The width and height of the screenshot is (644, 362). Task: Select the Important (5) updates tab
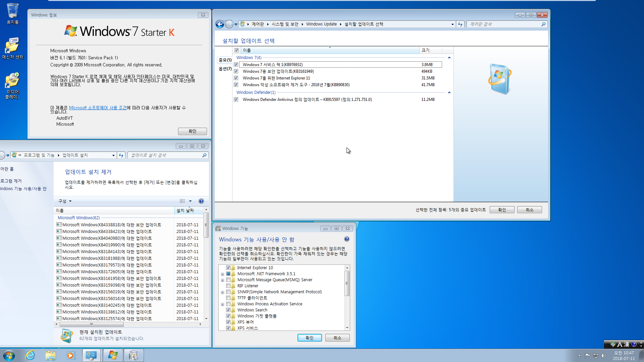pos(225,60)
